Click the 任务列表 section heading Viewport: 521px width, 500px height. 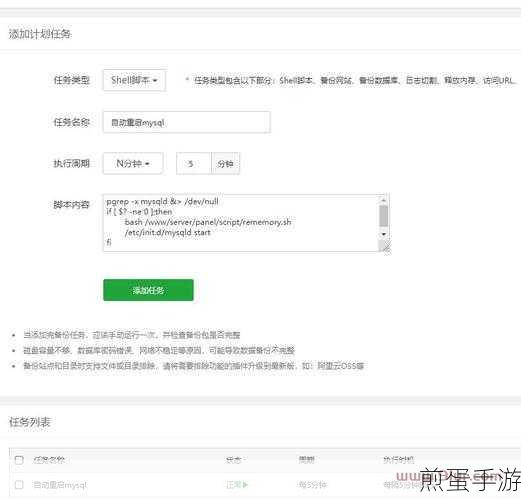30,422
